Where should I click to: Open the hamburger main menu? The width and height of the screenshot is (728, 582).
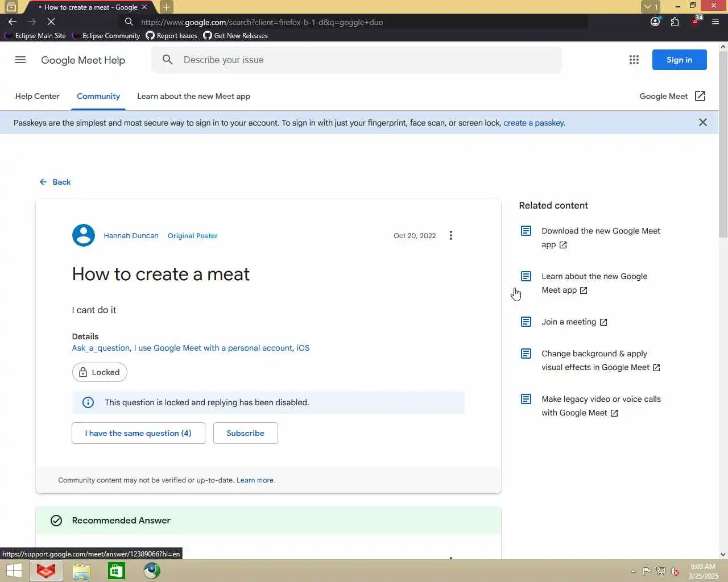pyautogui.click(x=20, y=60)
